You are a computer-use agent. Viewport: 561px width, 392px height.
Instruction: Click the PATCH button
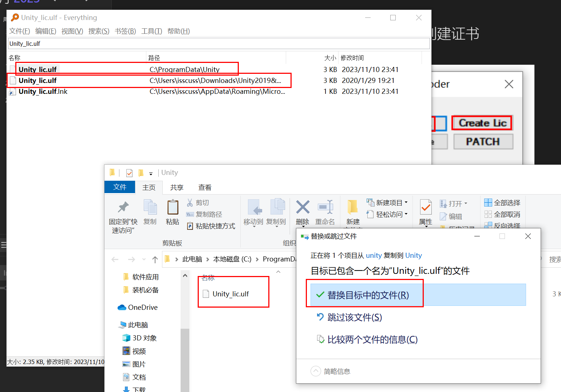click(483, 141)
